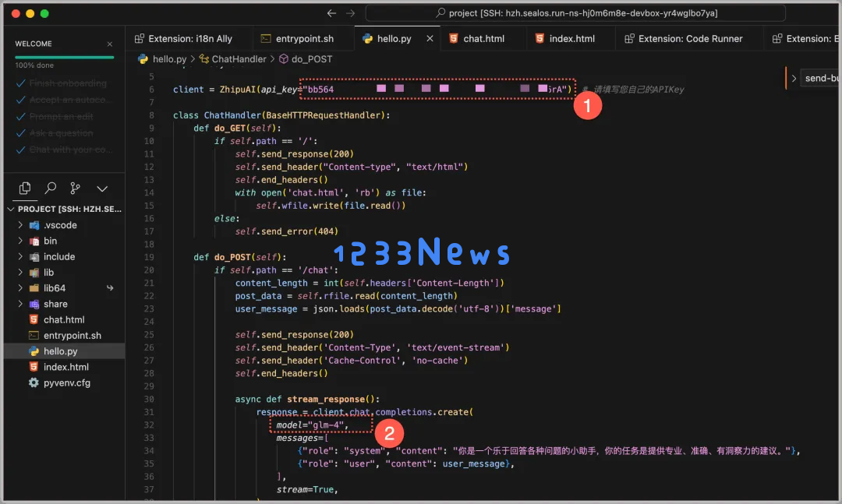Click the extension icon on Code Runner tab
Viewport: 842px width, 504px height.
point(629,39)
